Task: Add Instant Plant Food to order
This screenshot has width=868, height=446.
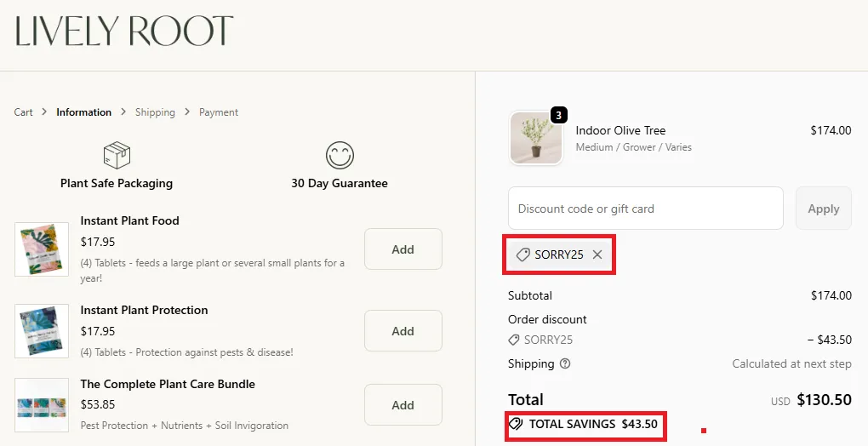Action: click(x=403, y=249)
